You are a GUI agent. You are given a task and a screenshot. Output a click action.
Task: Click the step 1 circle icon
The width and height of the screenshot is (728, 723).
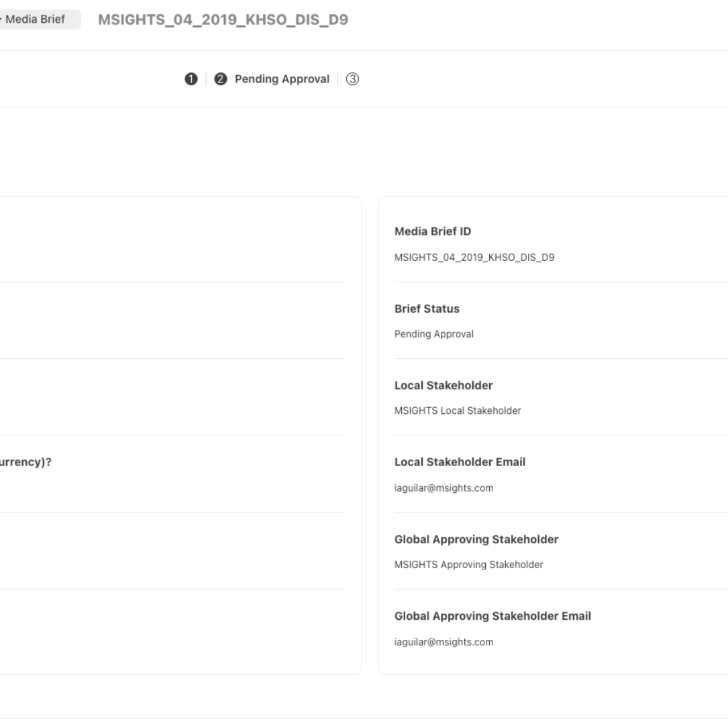191,79
